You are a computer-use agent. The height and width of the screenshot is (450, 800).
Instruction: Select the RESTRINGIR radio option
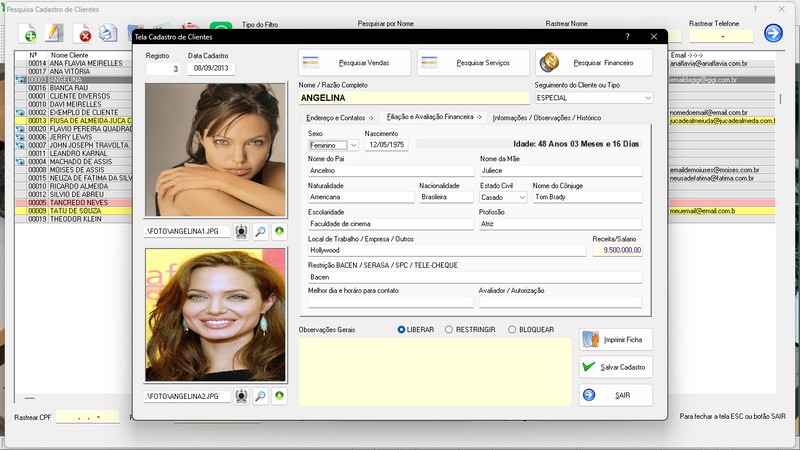tap(449, 329)
